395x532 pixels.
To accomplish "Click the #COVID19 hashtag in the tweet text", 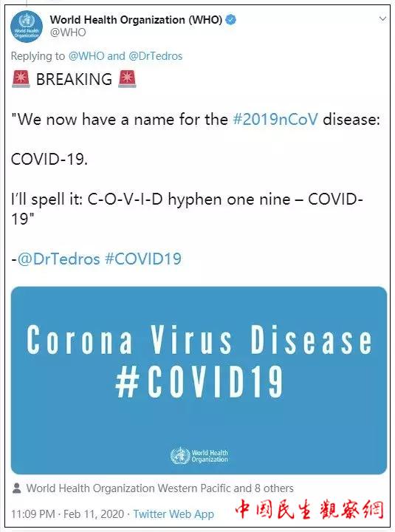I will click(143, 259).
